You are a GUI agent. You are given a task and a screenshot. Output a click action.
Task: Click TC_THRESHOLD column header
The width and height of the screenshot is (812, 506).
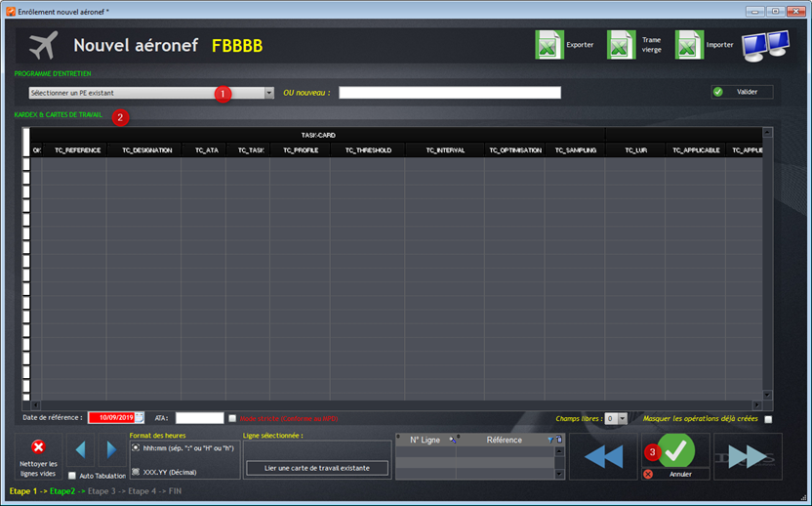[x=368, y=150]
